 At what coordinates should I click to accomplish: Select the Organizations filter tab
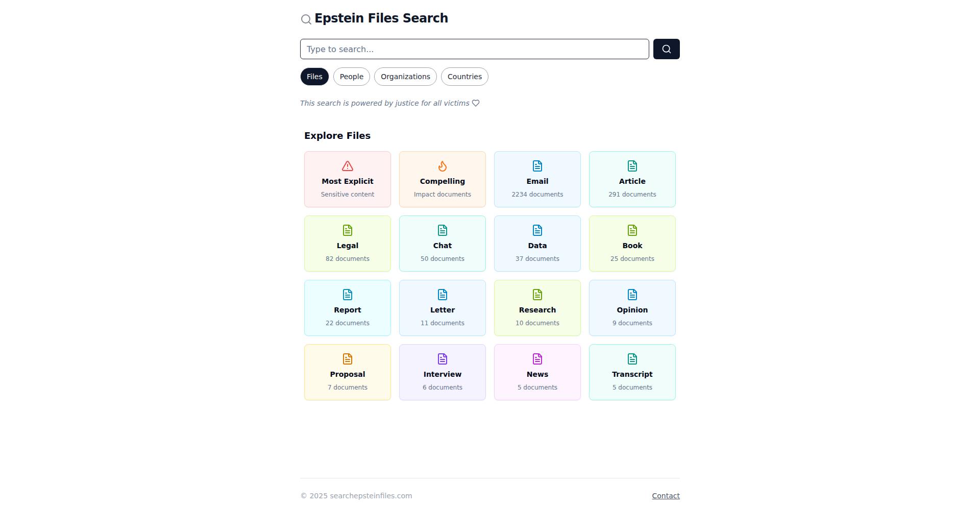tap(405, 77)
